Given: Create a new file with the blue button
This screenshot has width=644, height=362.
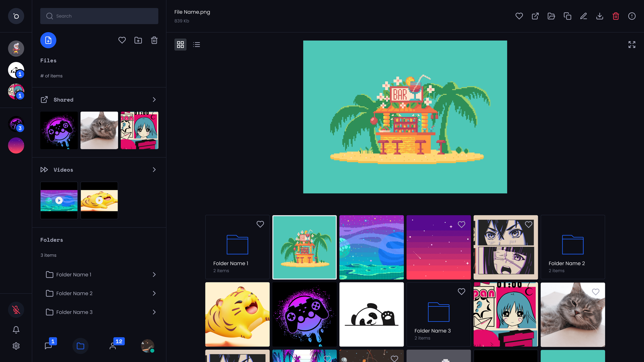Looking at the screenshot, I should [x=48, y=40].
